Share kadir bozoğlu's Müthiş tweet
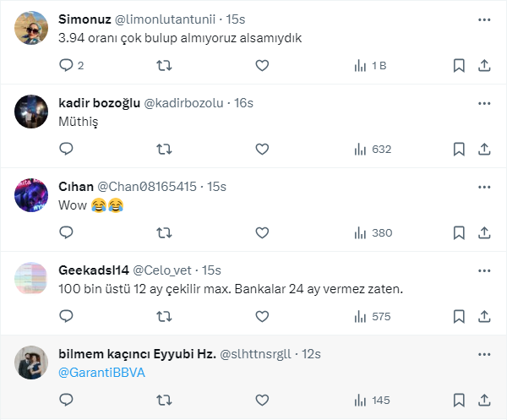Screen dimensions: 512x420 484,149
